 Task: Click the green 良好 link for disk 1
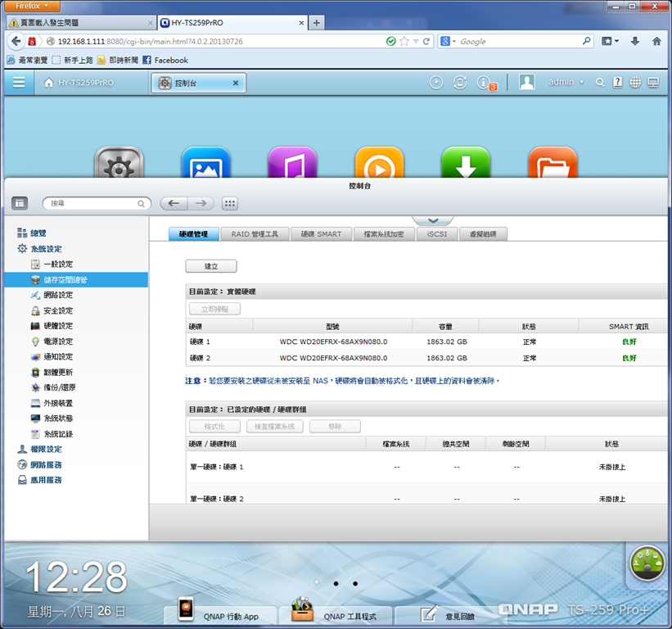click(x=629, y=342)
